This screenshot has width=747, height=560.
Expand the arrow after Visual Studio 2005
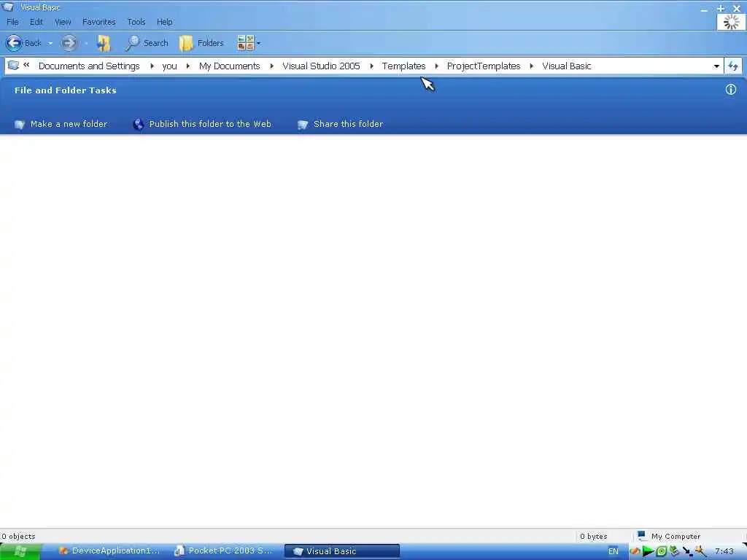point(371,66)
